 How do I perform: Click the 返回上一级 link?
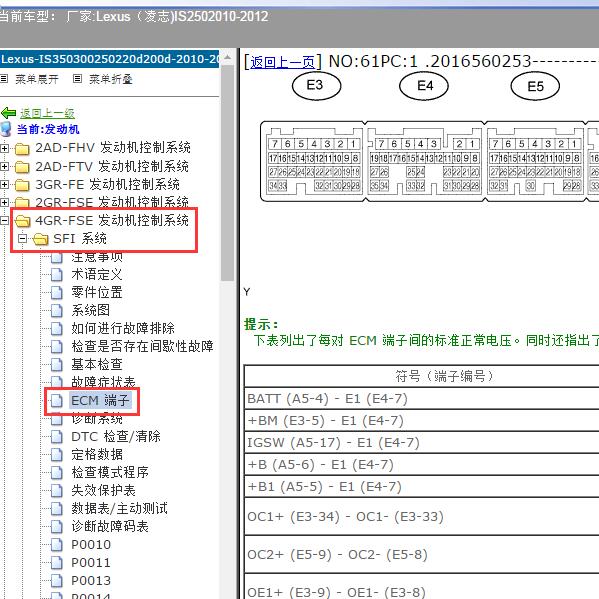(x=47, y=113)
